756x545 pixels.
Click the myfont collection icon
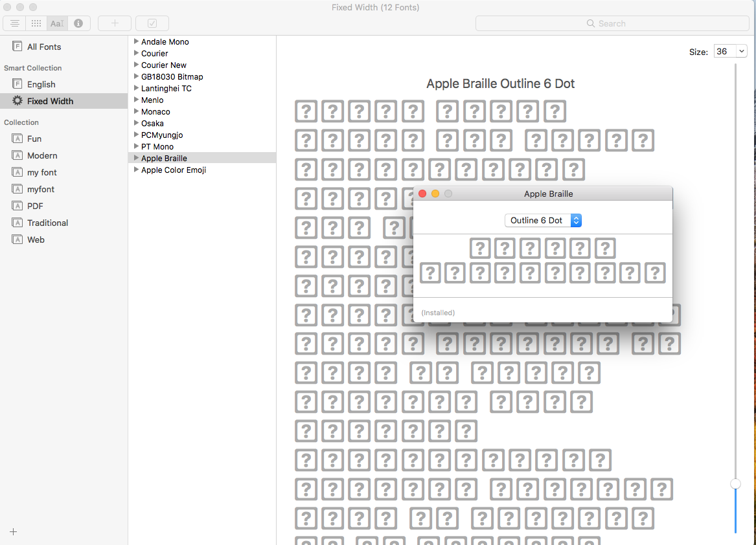click(17, 189)
